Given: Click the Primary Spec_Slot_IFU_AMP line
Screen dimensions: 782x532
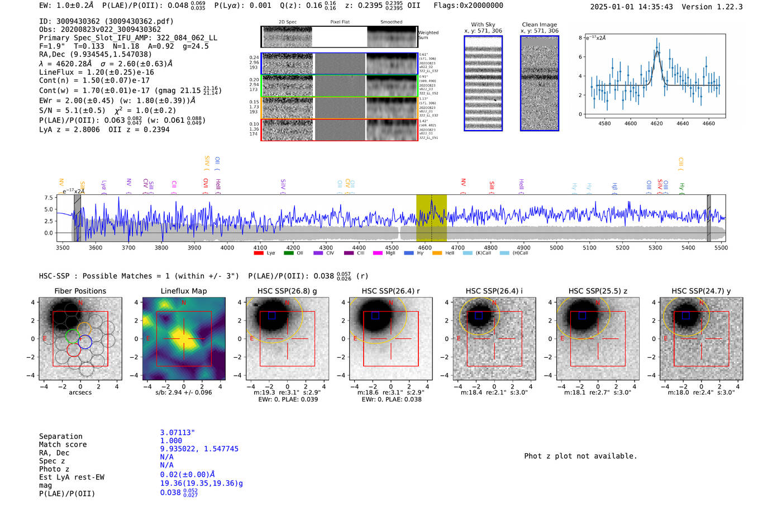Looking at the screenshot, I should [128, 38].
